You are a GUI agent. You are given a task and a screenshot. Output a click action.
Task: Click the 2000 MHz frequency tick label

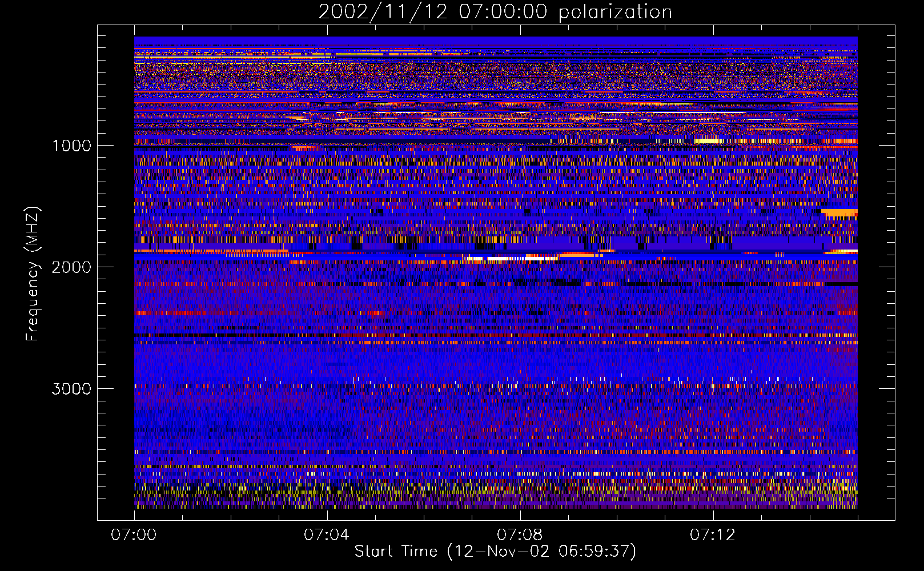[x=72, y=267]
